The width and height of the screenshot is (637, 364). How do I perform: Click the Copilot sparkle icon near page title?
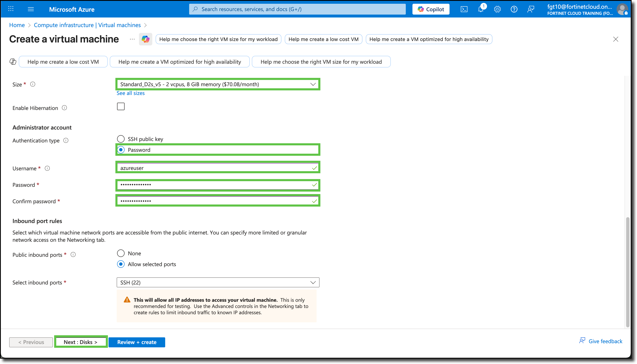click(x=145, y=39)
